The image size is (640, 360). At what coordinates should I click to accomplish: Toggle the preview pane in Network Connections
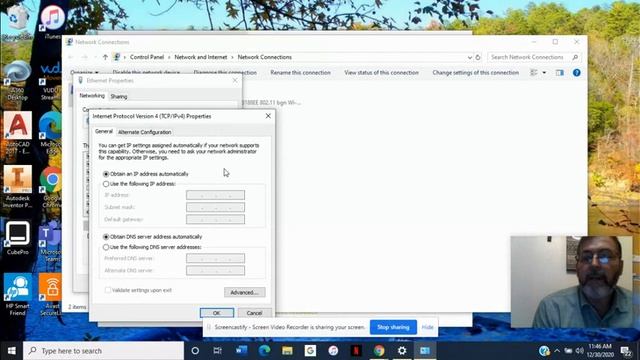click(560, 73)
